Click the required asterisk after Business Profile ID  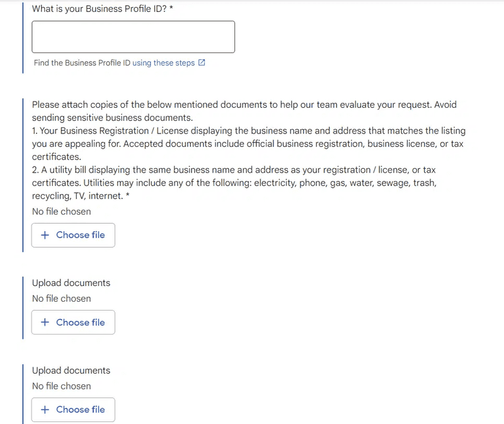click(x=171, y=9)
